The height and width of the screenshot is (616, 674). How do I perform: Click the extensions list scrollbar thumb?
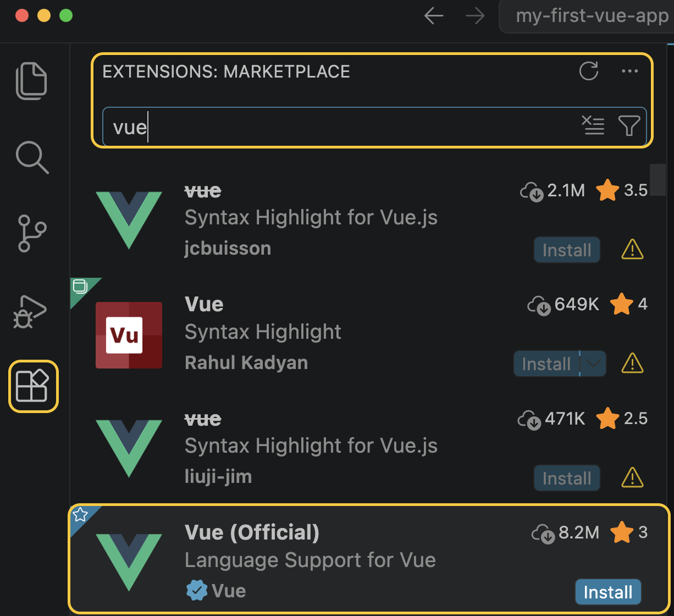(657, 179)
